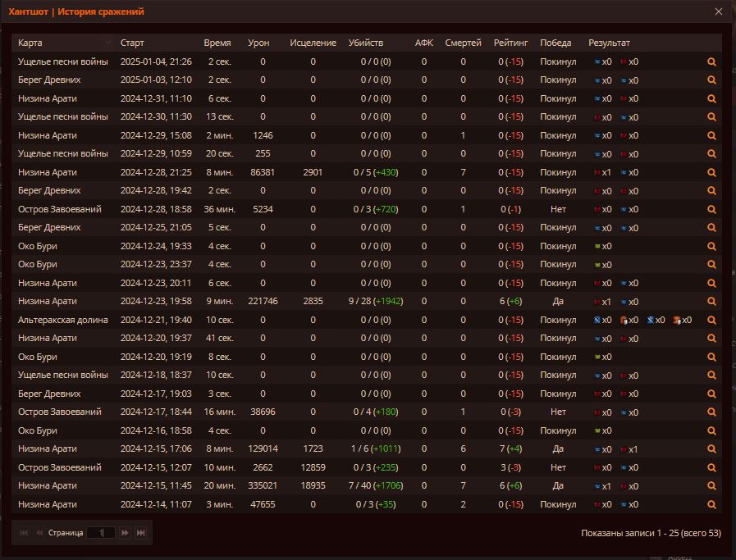736x560 pixels.
Task: Sort by Карта column header
Action: [30, 43]
